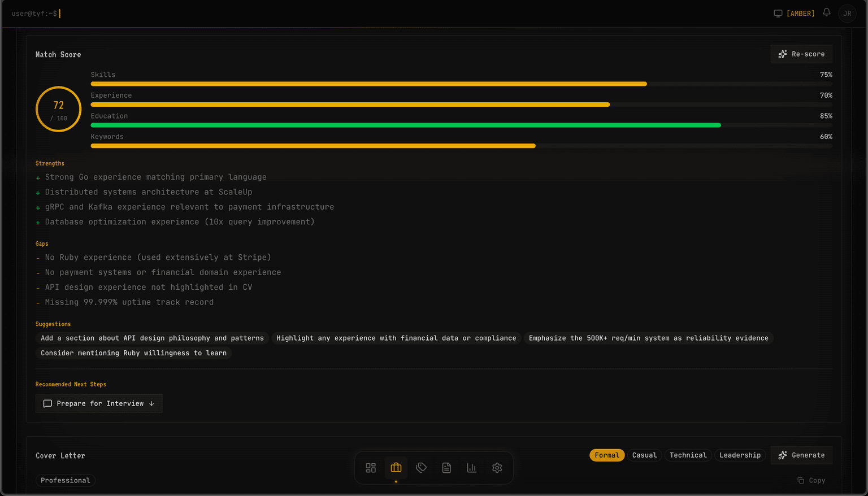Open the document icon in bottom dock

[x=446, y=468]
